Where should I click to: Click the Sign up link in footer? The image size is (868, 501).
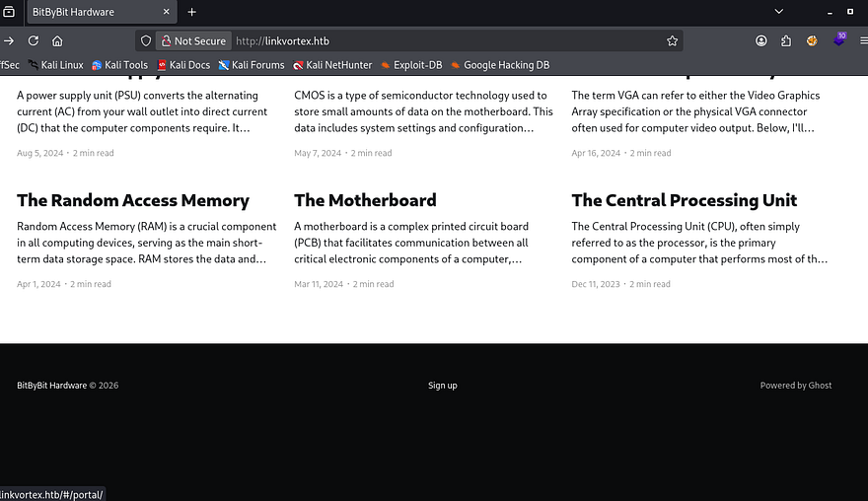point(443,386)
